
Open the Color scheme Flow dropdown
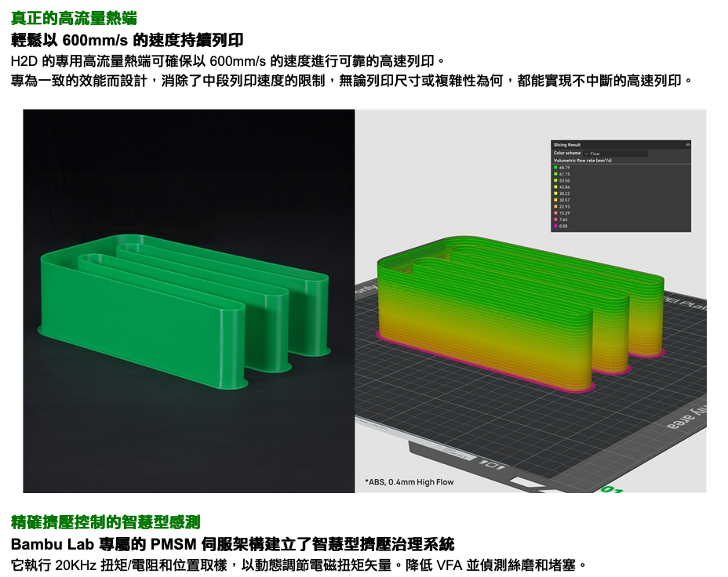(x=615, y=153)
